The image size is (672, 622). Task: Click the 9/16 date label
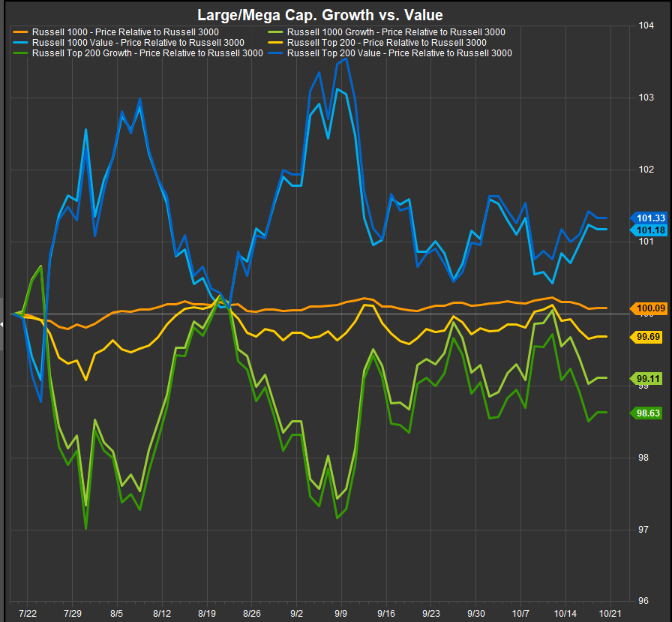[386, 614]
